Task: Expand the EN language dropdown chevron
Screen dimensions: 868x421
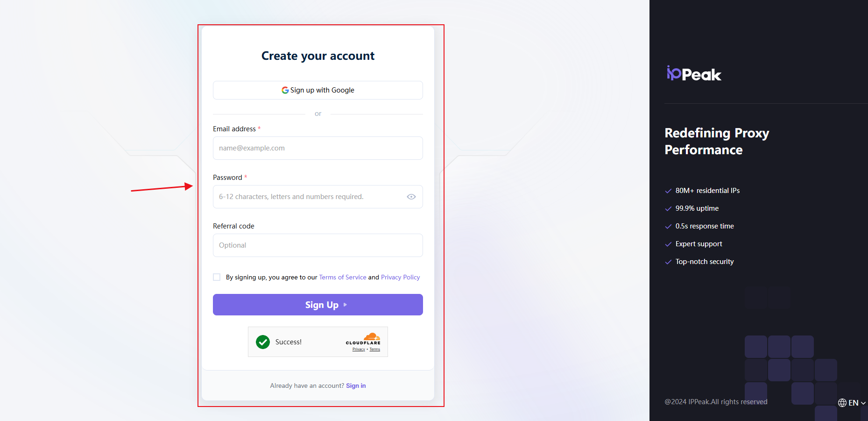Action: [863, 403]
